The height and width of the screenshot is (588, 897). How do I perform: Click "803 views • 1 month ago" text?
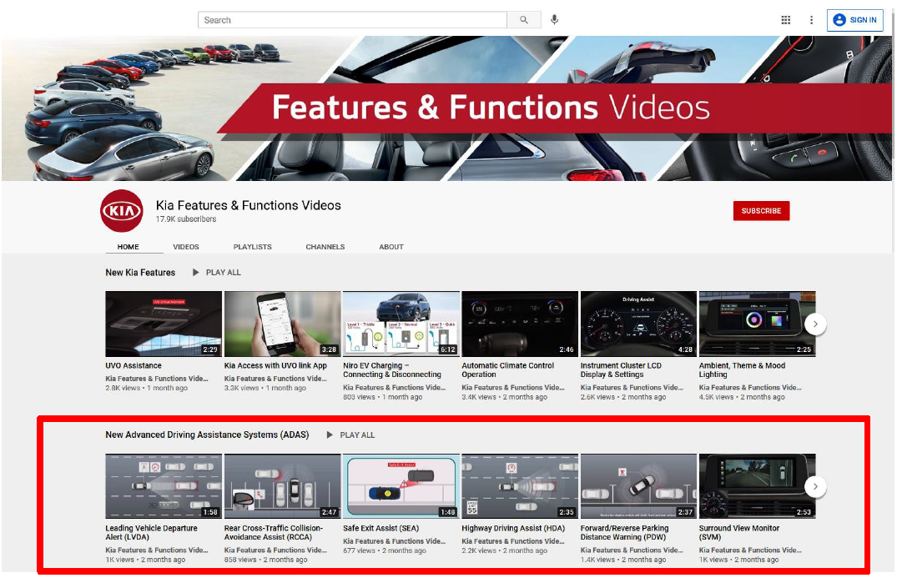point(383,397)
